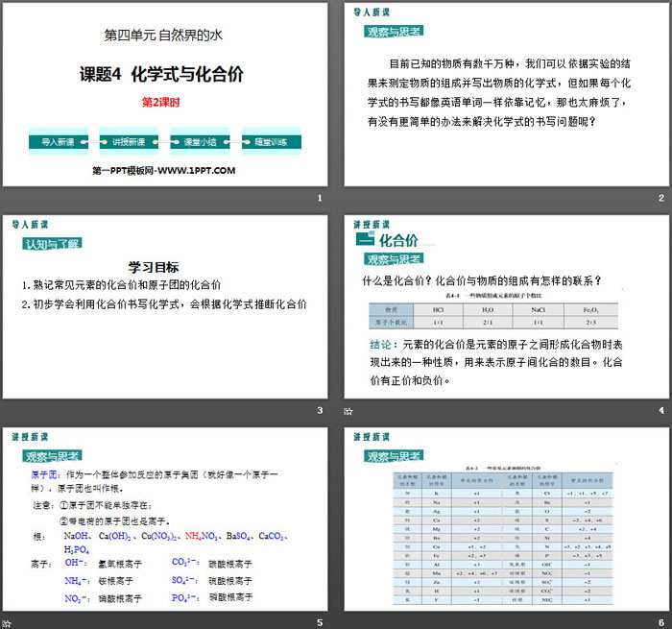This screenshot has width=672, height=629.
Task: Select slide 3 thumbnail with 学习目标
Action: click(165, 306)
